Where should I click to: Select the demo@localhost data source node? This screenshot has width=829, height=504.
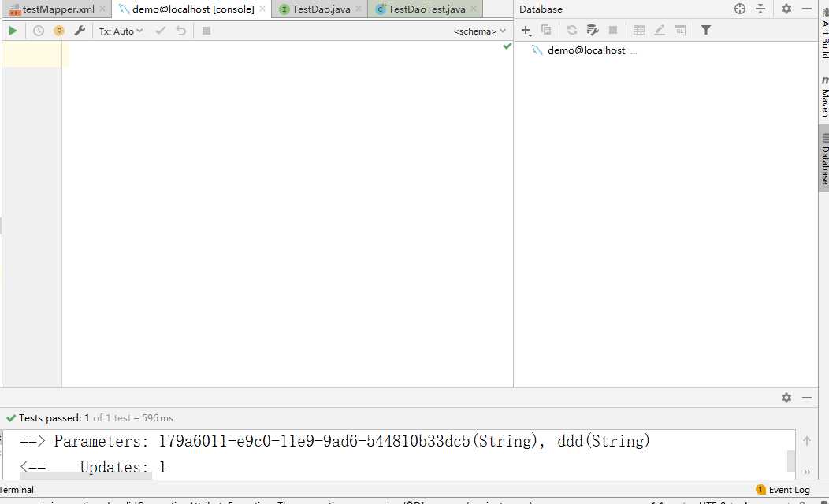tap(586, 50)
